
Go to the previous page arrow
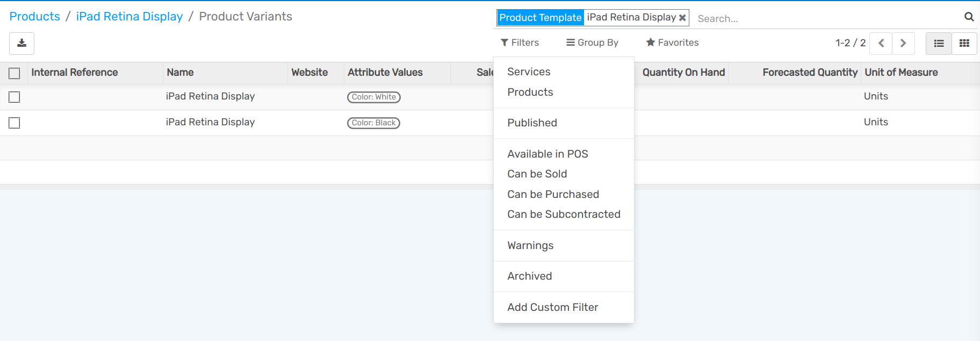pyautogui.click(x=881, y=43)
